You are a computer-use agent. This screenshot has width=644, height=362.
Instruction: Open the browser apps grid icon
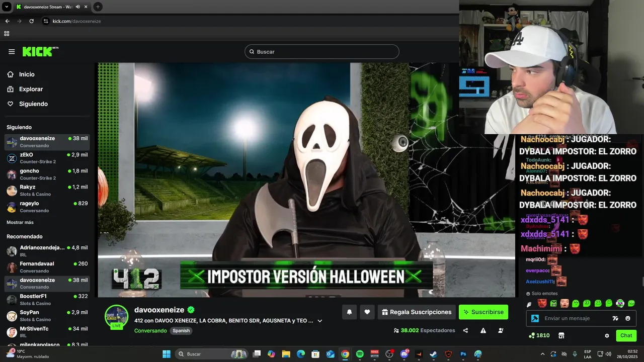coord(7,34)
